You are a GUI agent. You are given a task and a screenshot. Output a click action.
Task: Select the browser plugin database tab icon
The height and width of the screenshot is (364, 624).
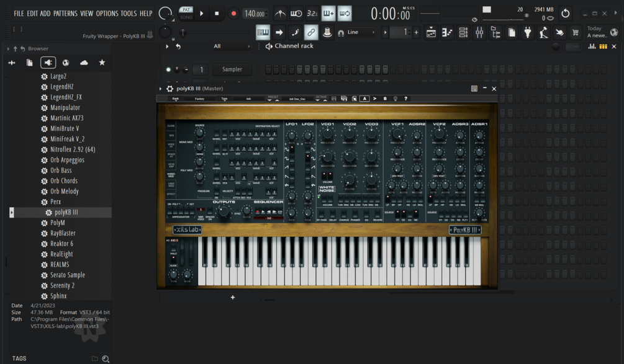coord(48,63)
